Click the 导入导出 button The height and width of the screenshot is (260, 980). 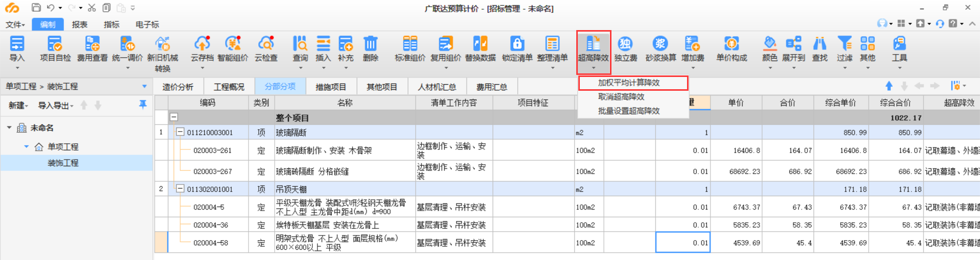[56, 106]
